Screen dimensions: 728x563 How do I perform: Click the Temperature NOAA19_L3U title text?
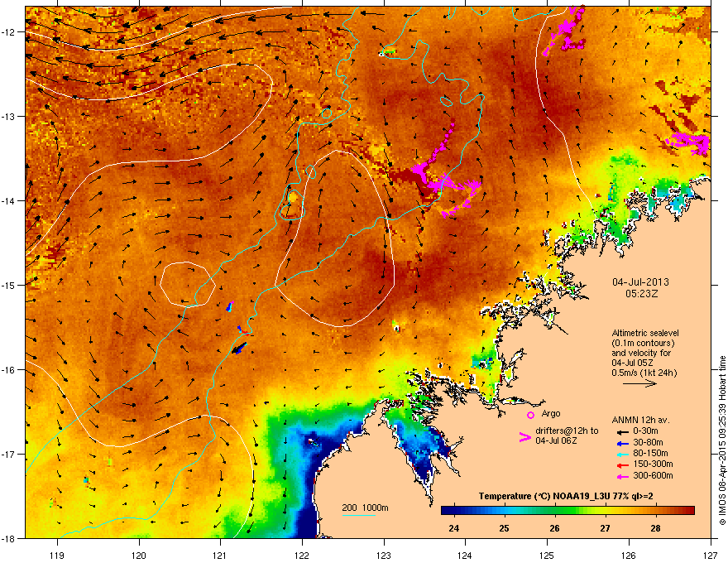tap(566, 496)
